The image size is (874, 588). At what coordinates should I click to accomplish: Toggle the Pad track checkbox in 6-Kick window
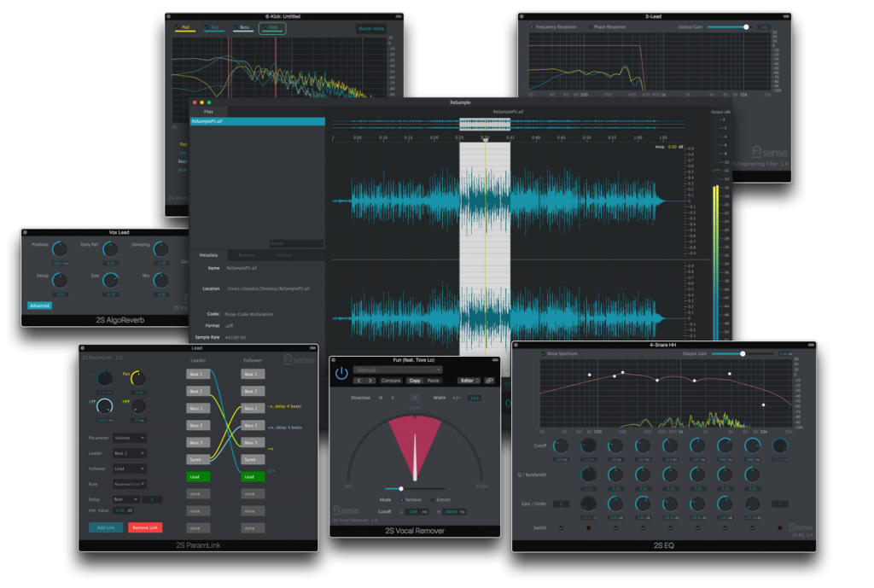pos(178,26)
